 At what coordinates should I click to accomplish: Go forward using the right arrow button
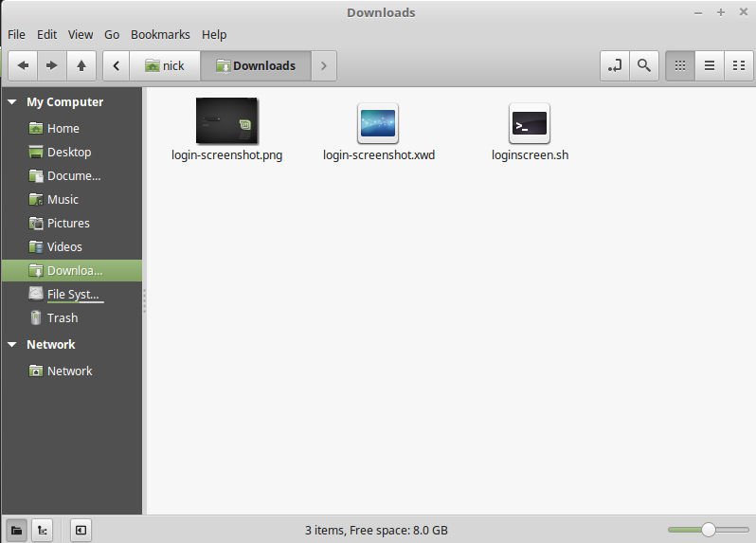tap(52, 65)
